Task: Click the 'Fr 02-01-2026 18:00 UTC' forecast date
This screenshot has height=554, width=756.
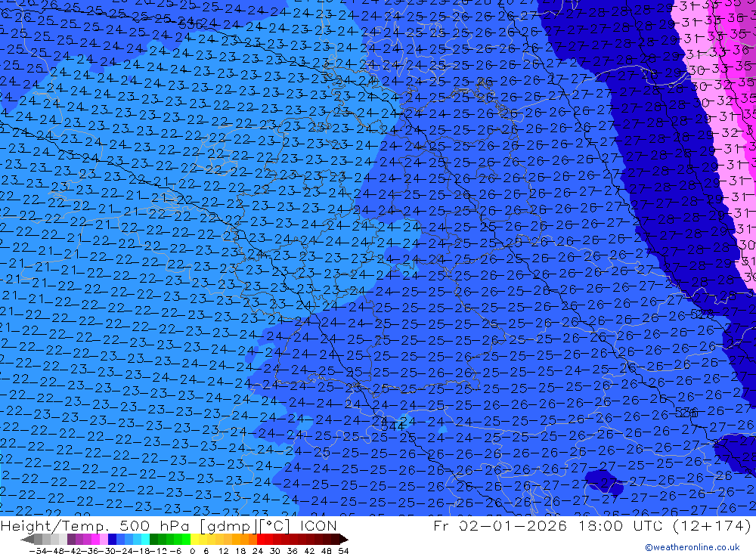Action: coord(547,525)
